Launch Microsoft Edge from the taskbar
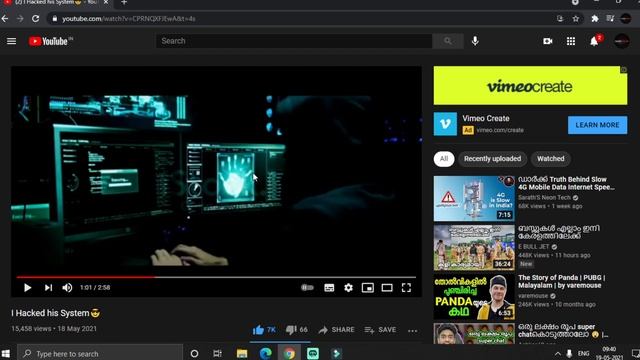Viewport: 640px width, 360px height. point(265,353)
